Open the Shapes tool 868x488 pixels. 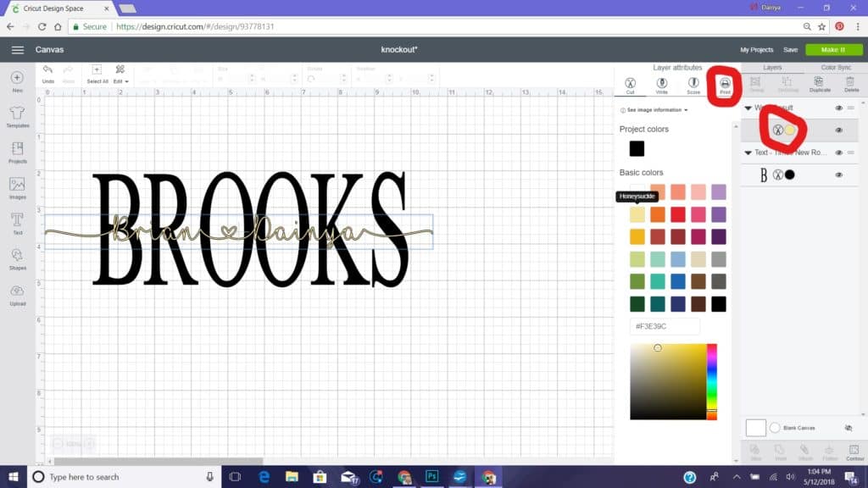point(17,259)
